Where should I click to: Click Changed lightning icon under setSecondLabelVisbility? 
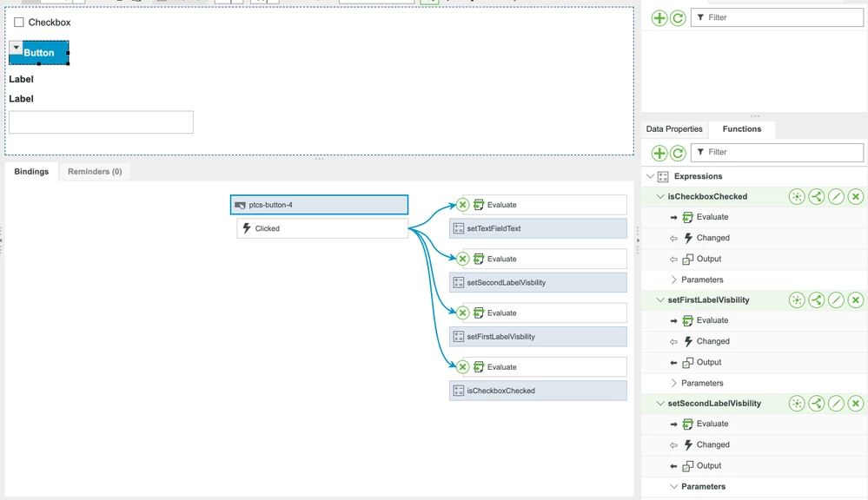pos(688,444)
